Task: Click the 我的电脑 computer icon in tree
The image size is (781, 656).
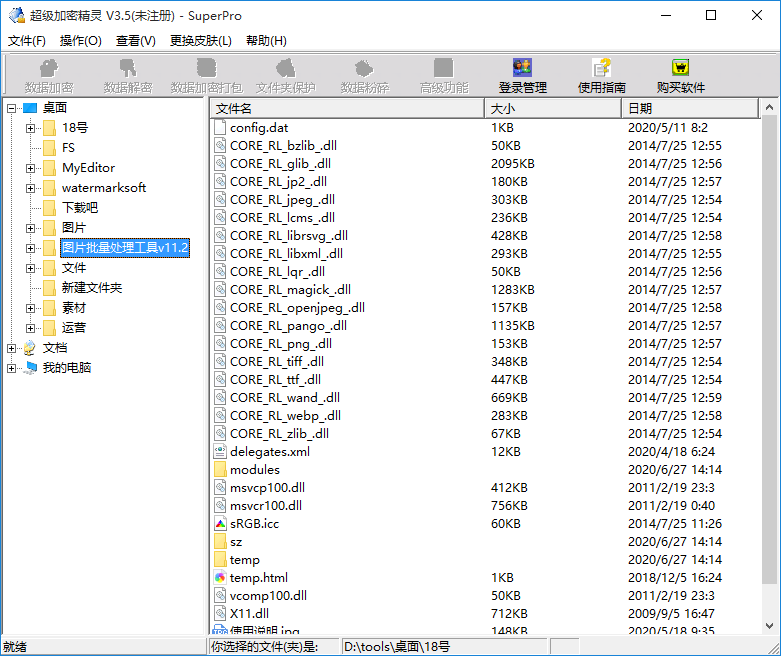Action: 30,368
